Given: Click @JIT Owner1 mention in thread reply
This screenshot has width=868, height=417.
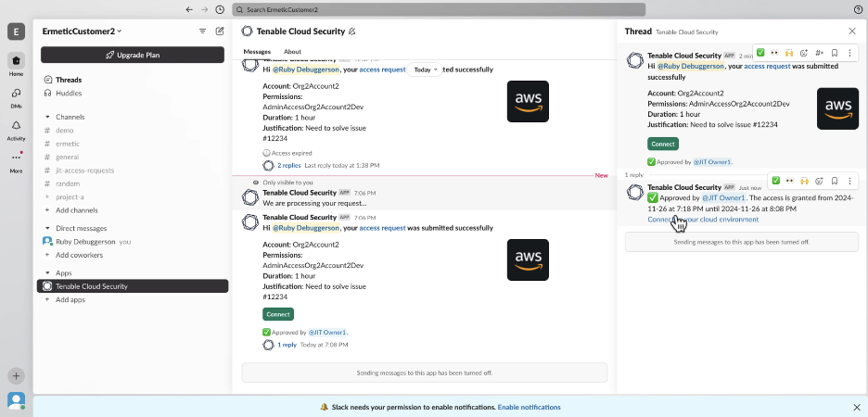Looking at the screenshot, I should pos(723,198).
